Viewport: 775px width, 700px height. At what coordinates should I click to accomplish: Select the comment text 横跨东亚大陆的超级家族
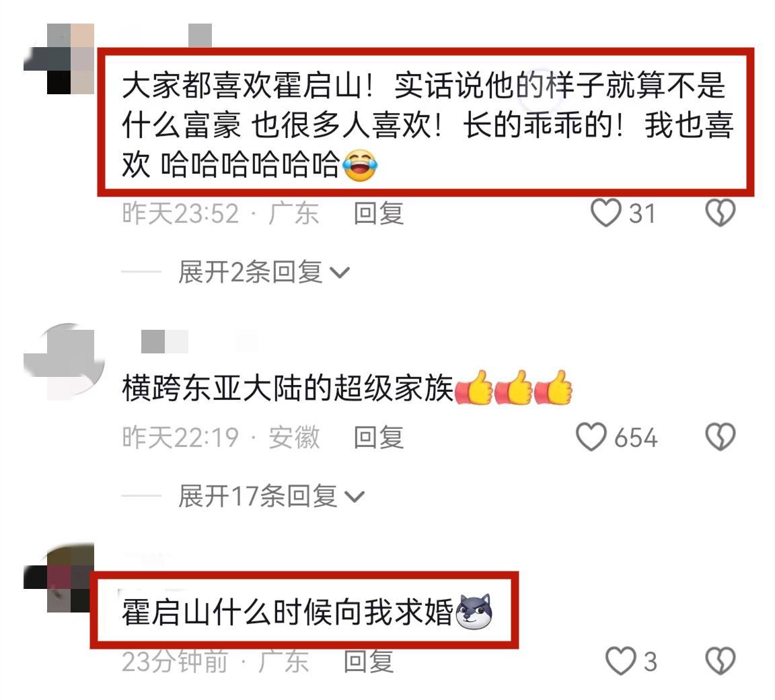coord(287,388)
